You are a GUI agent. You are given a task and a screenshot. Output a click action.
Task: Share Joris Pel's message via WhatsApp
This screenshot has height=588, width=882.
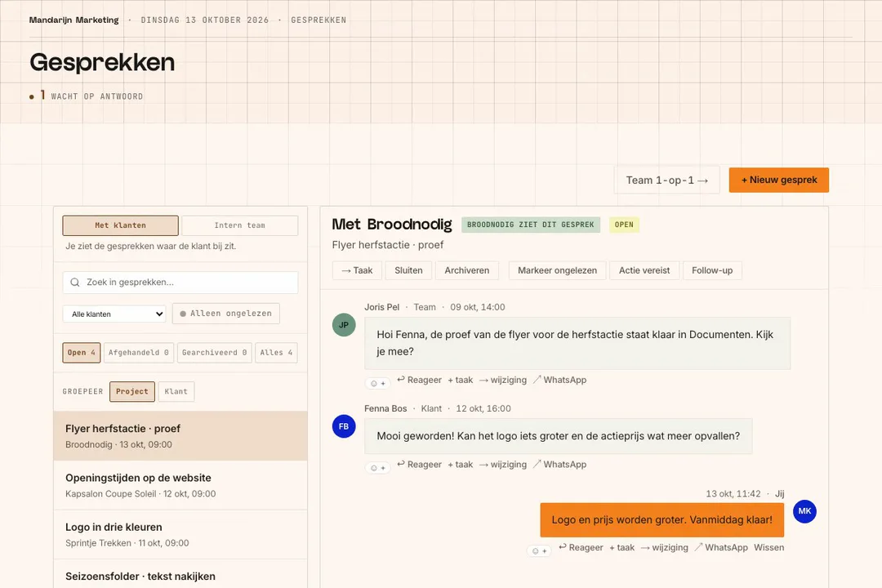[559, 380]
